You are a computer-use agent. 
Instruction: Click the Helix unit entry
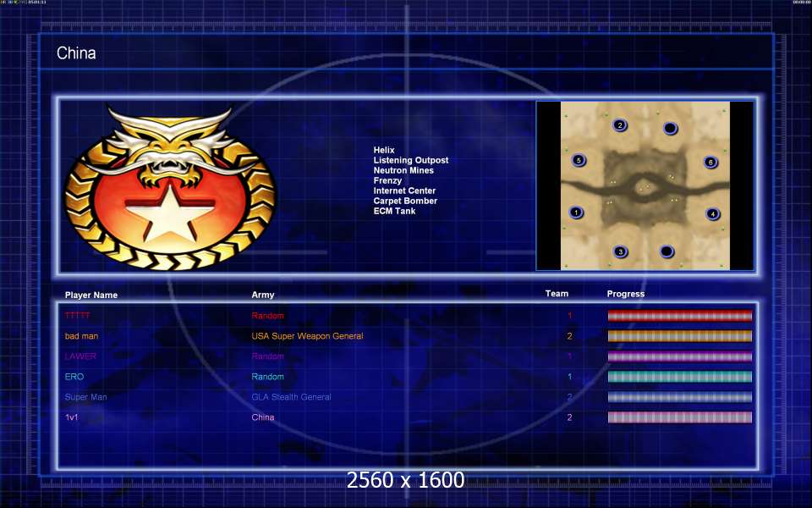(x=384, y=150)
